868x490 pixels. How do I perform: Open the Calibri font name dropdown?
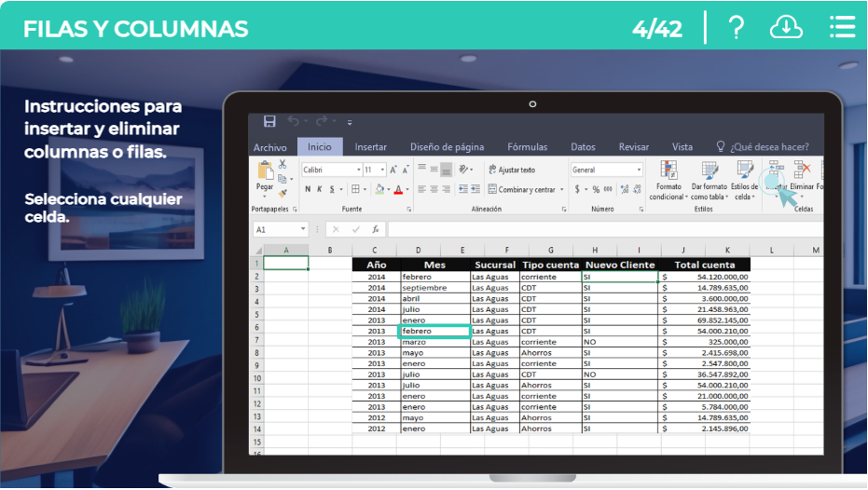[358, 170]
